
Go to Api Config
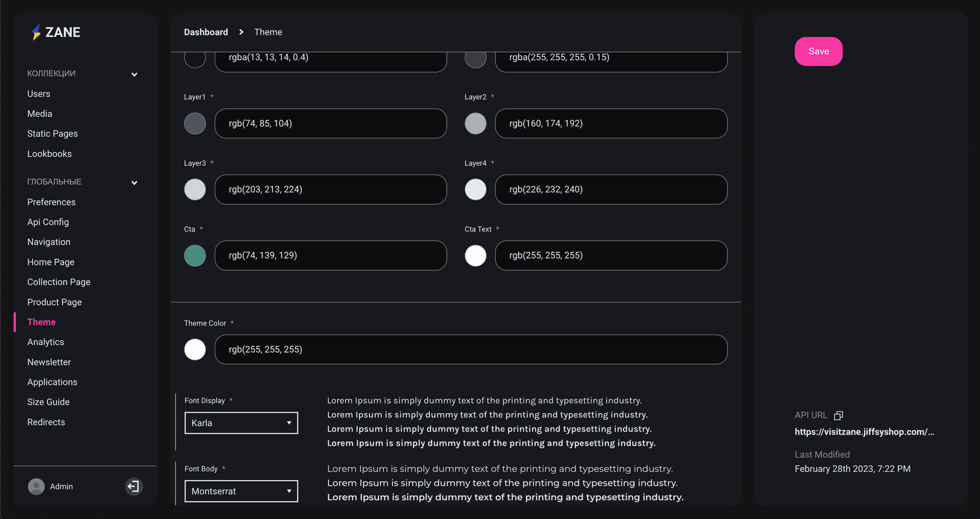[x=48, y=222]
